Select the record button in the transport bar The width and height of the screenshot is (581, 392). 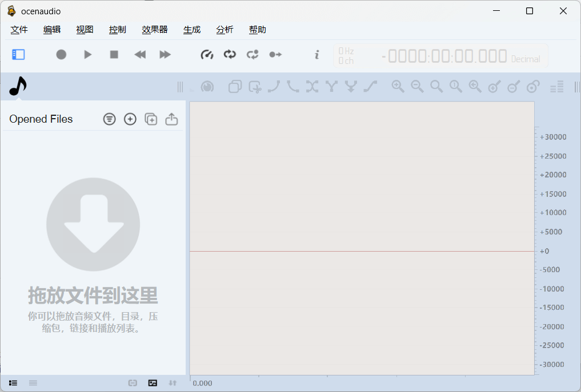tap(61, 54)
